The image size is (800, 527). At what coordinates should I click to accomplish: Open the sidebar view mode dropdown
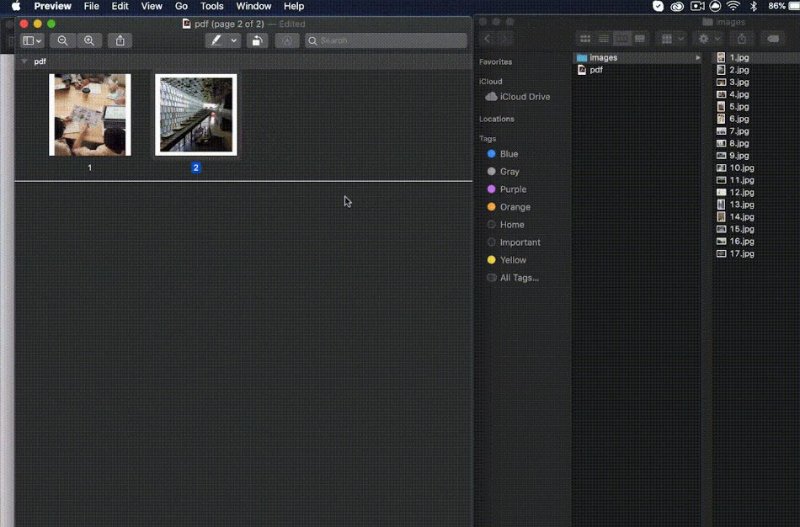click(x=32, y=41)
